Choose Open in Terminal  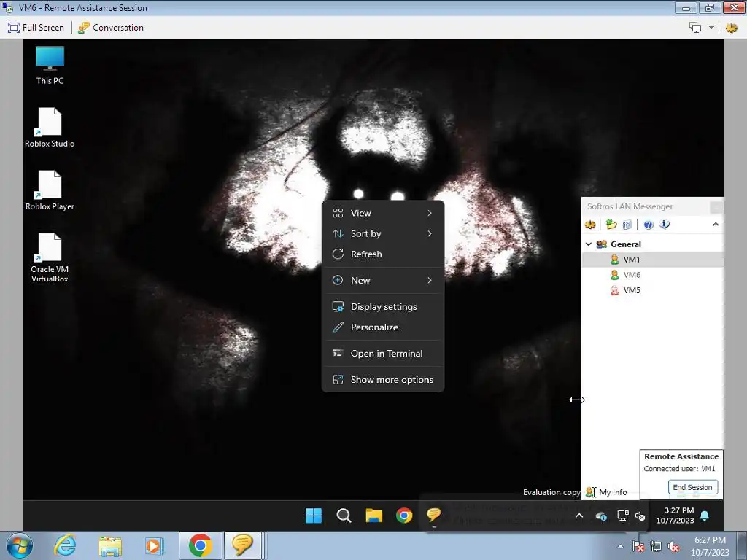pos(383,354)
